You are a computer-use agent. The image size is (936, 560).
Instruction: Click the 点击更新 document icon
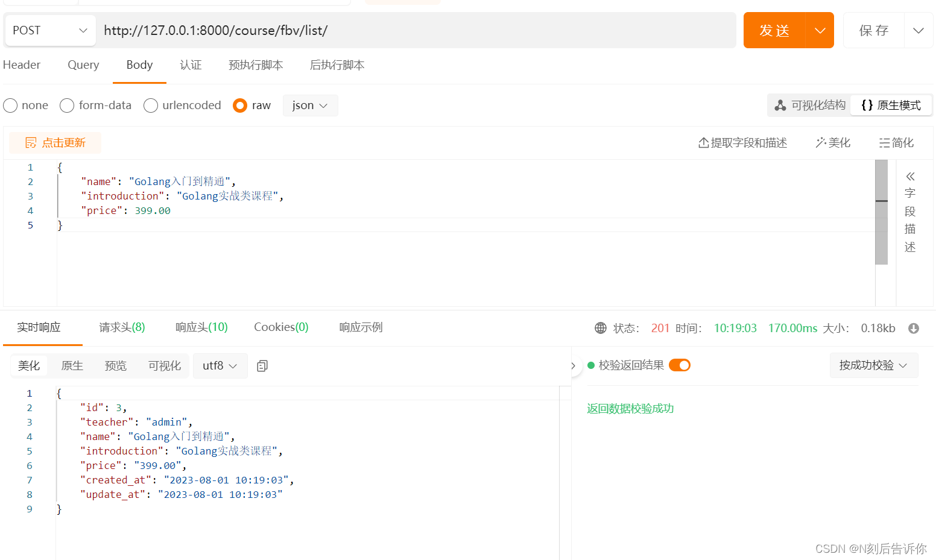click(31, 143)
